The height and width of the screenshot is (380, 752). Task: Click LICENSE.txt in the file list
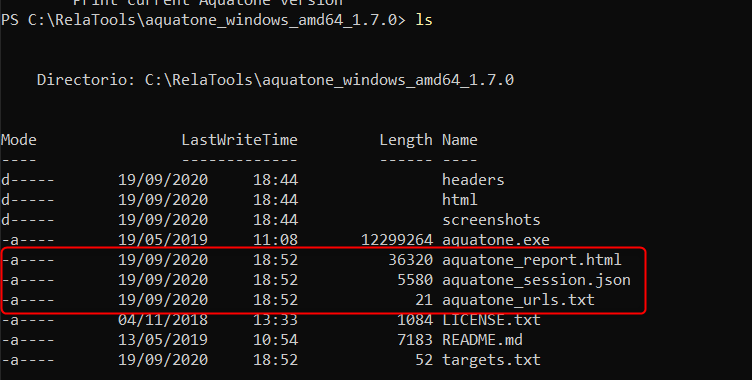tap(491, 320)
